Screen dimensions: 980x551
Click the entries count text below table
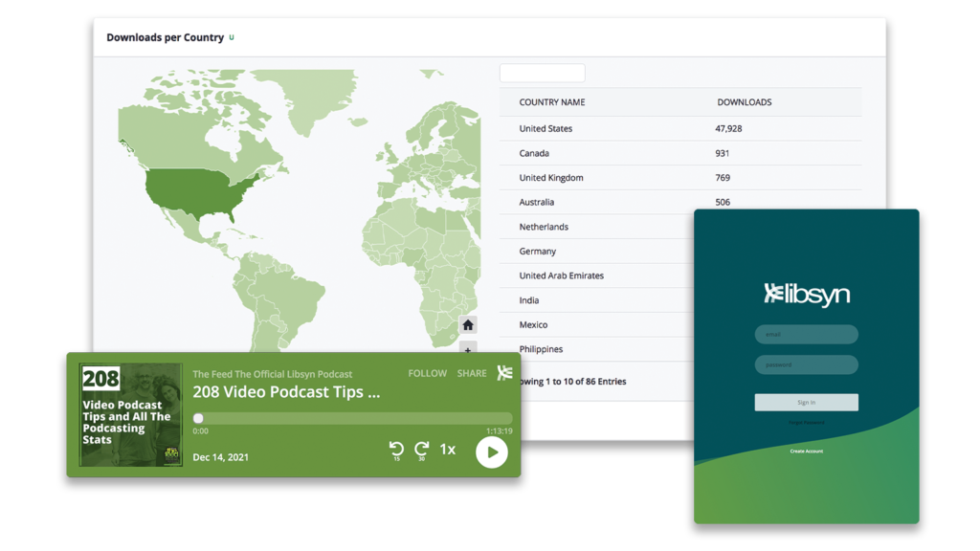pyautogui.click(x=574, y=382)
